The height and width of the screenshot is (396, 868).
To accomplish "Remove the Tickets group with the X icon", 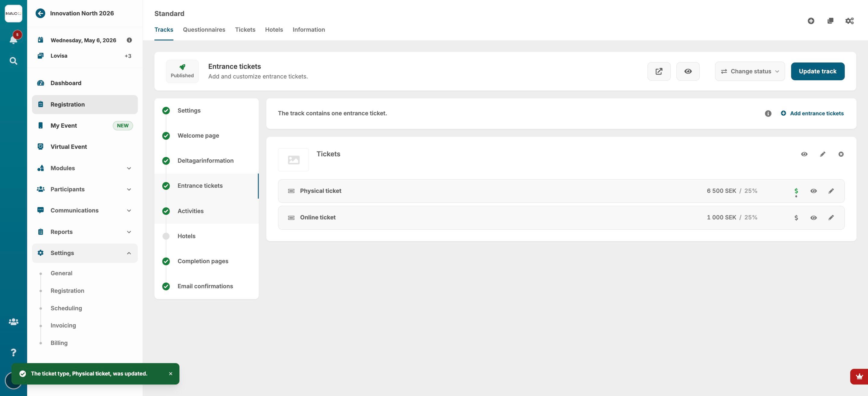I will tap(841, 154).
